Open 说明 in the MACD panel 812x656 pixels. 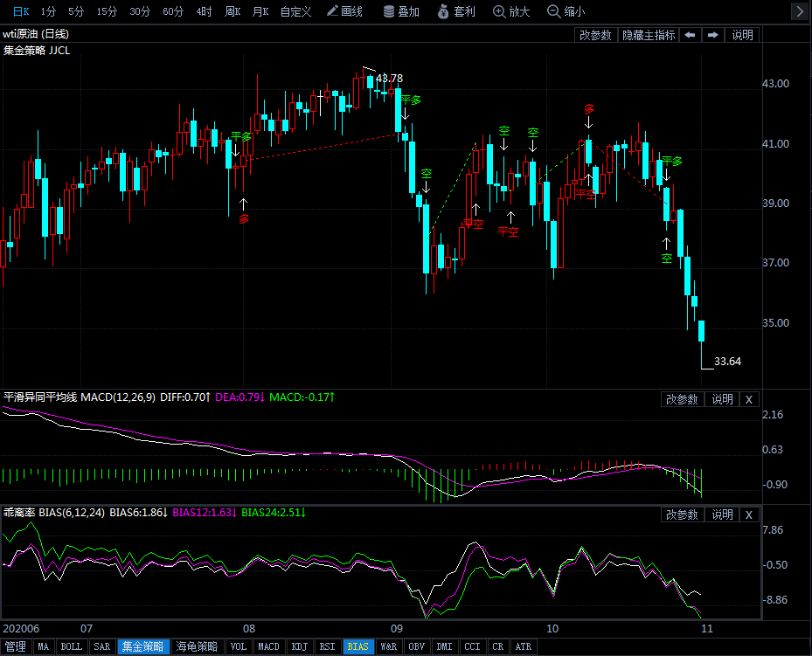(722, 399)
